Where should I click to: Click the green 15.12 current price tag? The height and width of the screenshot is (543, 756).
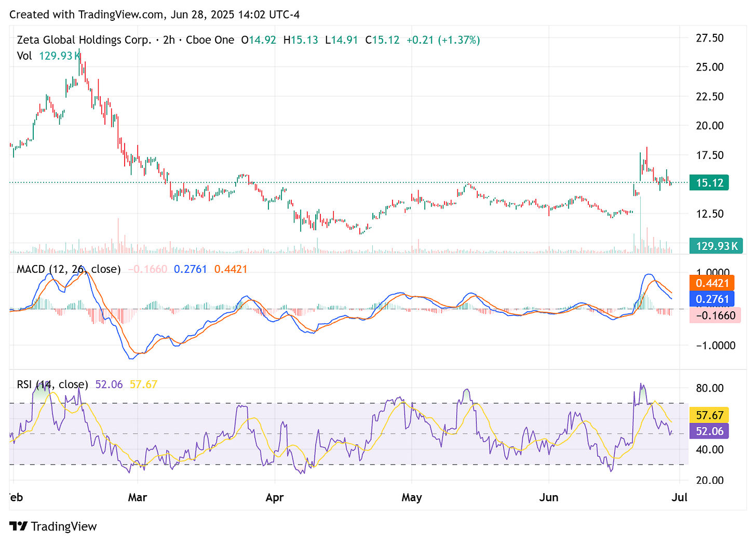pyautogui.click(x=709, y=182)
